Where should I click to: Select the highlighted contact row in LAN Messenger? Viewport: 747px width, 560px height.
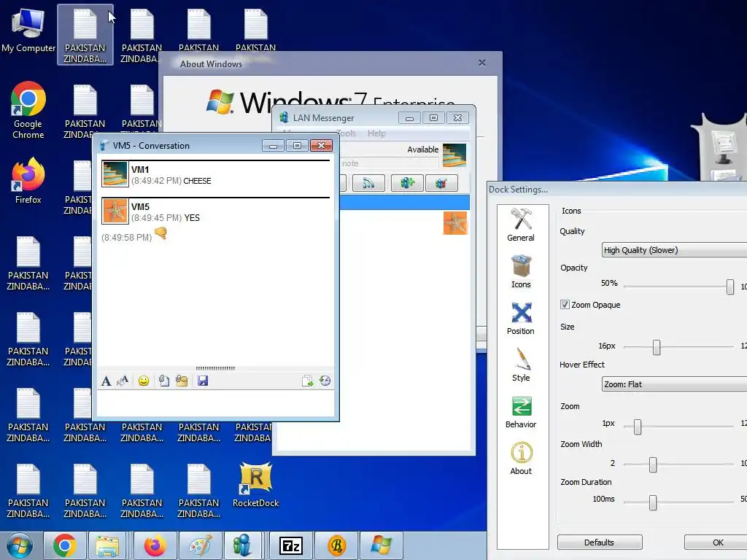[404, 202]
